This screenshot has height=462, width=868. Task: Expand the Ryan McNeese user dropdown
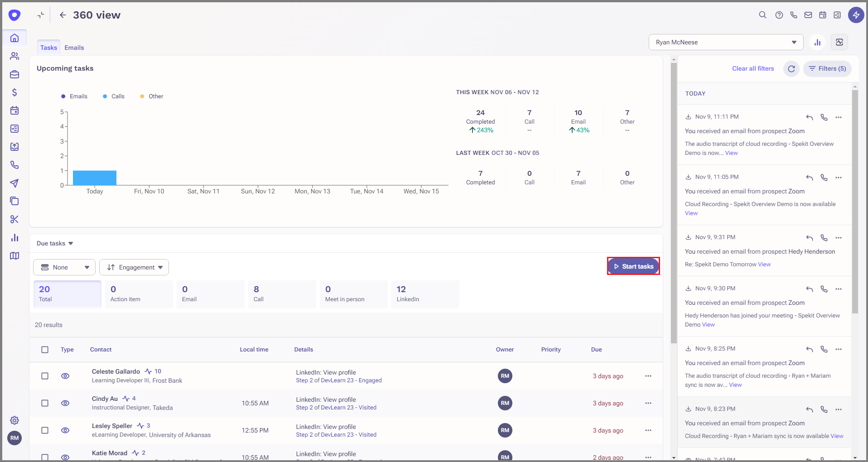(x=726, y=42)
